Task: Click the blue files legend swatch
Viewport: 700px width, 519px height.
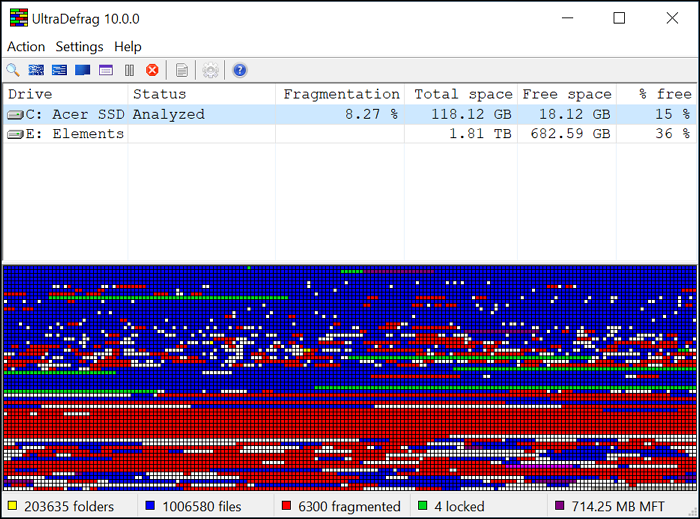Action: click(150, 506)
